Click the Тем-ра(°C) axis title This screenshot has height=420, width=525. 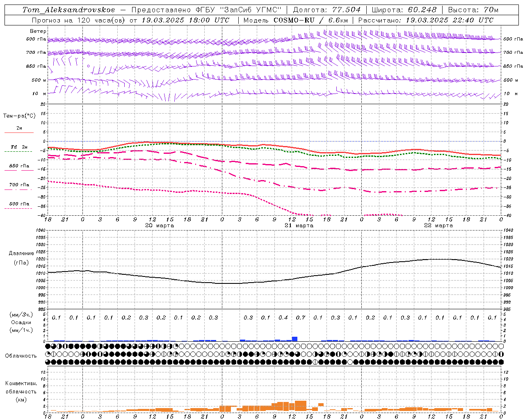click(19, 116)
